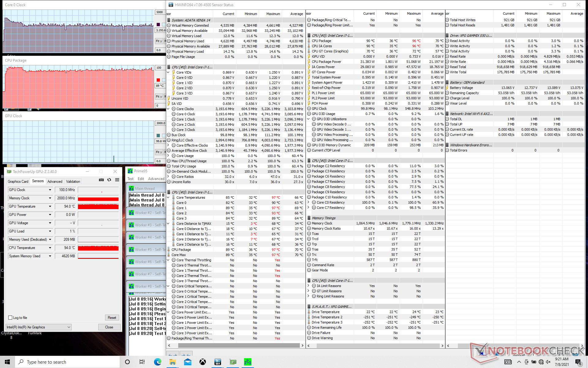Switch to Prime95 taskbar icon

[x=248, y=362]
